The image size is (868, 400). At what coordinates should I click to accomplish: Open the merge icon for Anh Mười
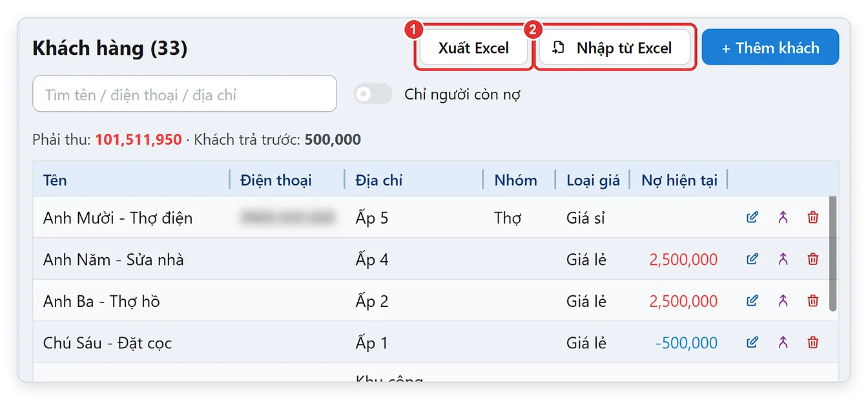pos(783,218)
